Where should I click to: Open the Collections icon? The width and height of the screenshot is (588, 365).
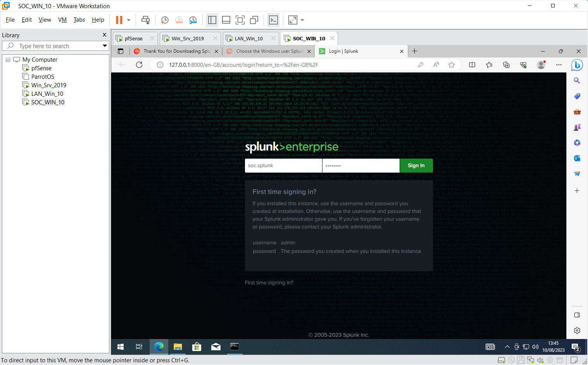(506, 65)
